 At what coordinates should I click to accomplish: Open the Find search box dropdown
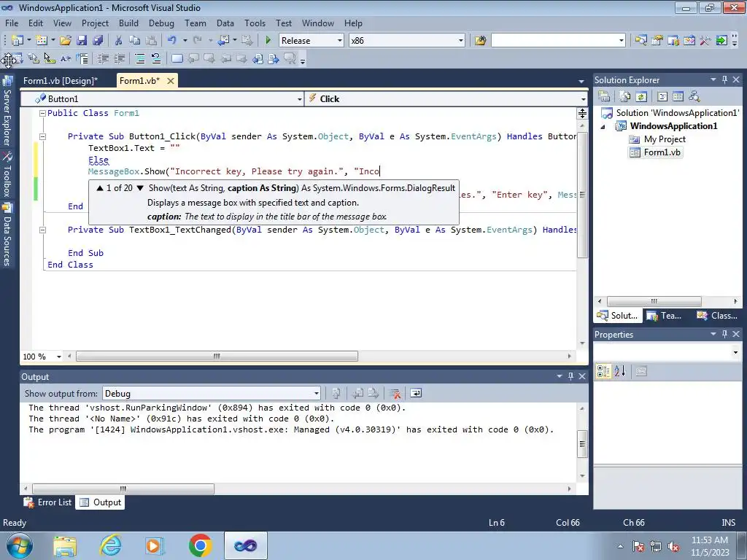(622, 41)
